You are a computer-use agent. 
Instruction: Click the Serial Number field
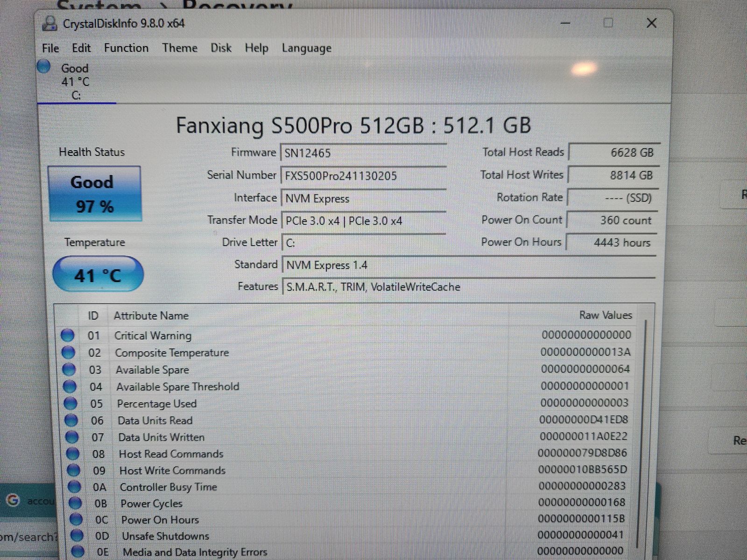(x=363, y=176)
